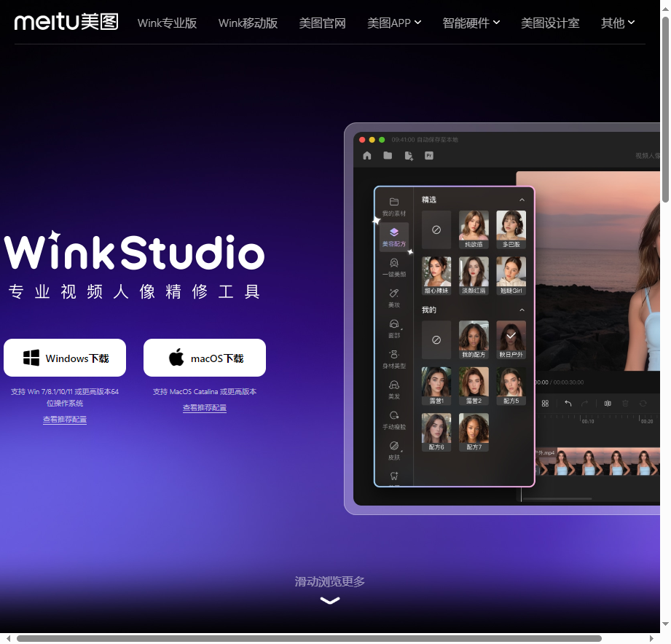The height and width of the screenshot is (644, 671).
Task: Click the none preset under 精选
Action: click(x=436, y=229)
